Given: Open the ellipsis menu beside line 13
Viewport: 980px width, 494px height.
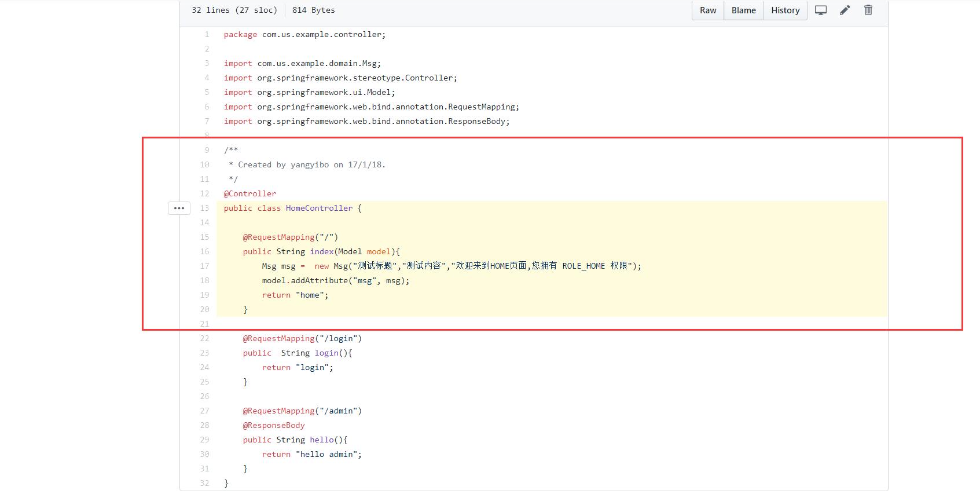Looking at the screenshot, I should 179,208.
